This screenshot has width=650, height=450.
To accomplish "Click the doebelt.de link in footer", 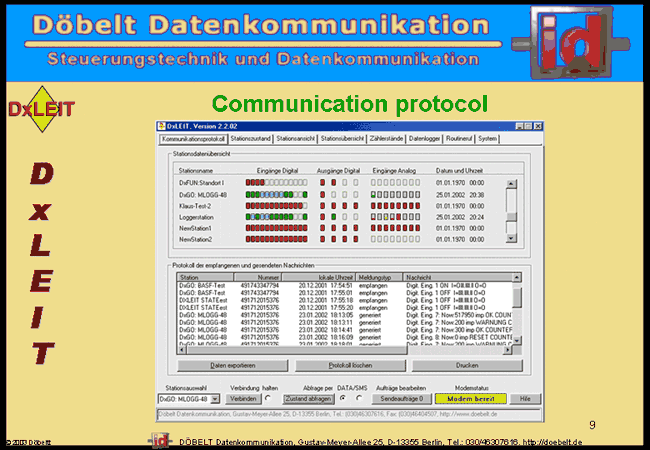I will [x=552, y=442].
